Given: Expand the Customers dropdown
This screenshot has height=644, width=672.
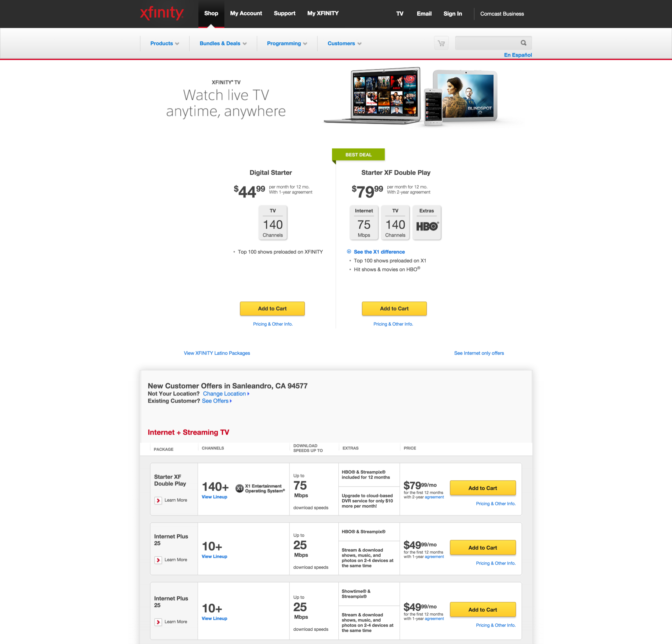Looking at the screenshot, I should click(x=345, y=44).
